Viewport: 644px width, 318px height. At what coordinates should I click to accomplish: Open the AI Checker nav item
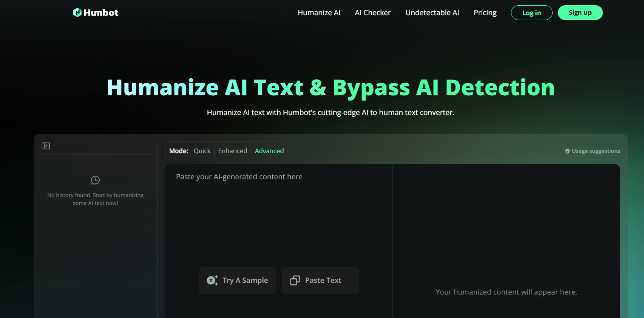(373, 12)
